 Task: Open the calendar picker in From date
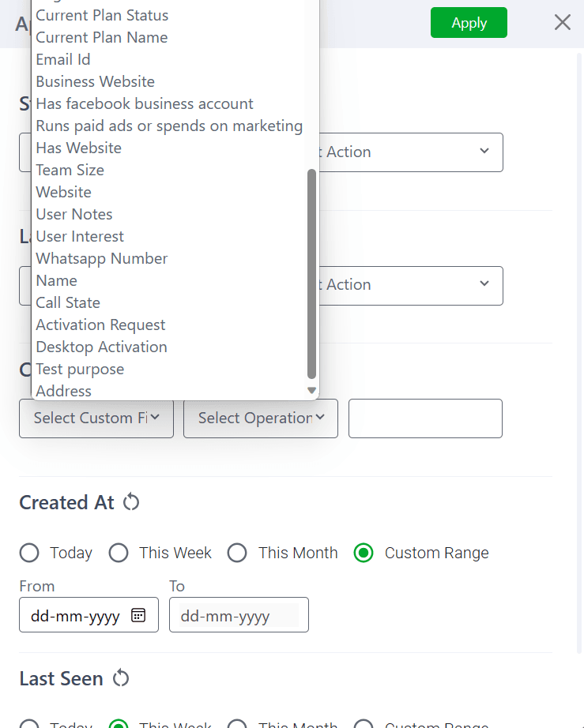138,616
